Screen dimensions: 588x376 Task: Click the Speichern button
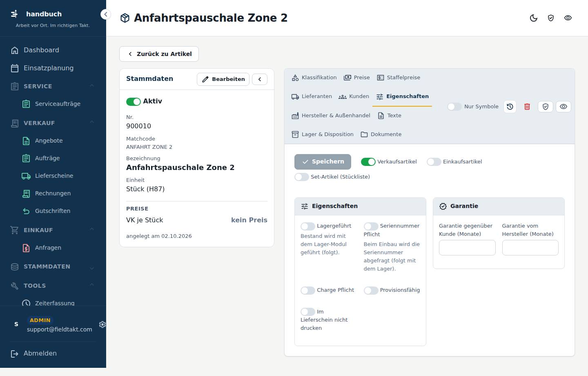pos(323,162)
